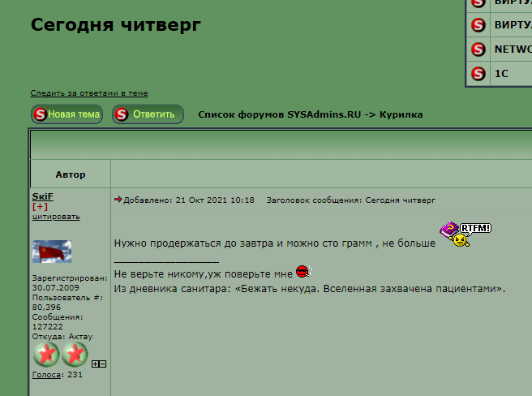
Task: Click the first red star rank badge
Action: (46, 355)
